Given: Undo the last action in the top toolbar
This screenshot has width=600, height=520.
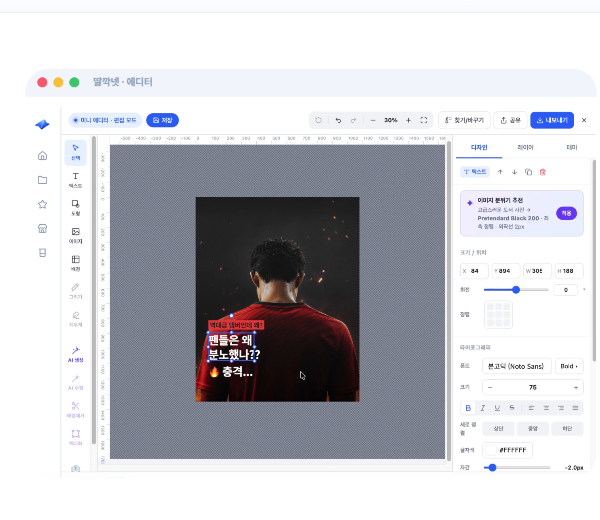Looking at the screenshot, I should 338,120.
